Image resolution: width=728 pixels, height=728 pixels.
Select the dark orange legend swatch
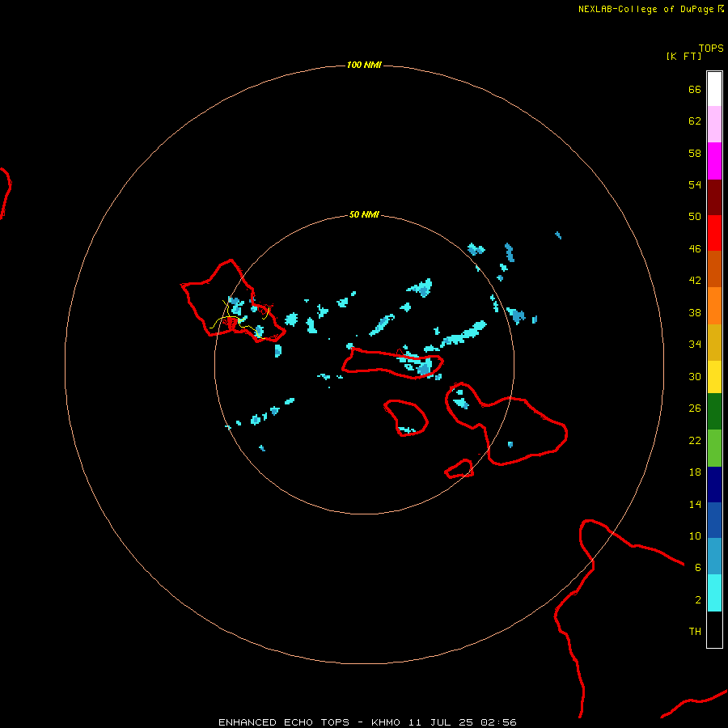[x=714, y=269]
